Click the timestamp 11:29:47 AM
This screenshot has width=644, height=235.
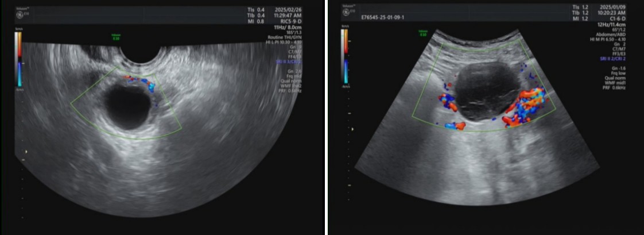point(288,16)
